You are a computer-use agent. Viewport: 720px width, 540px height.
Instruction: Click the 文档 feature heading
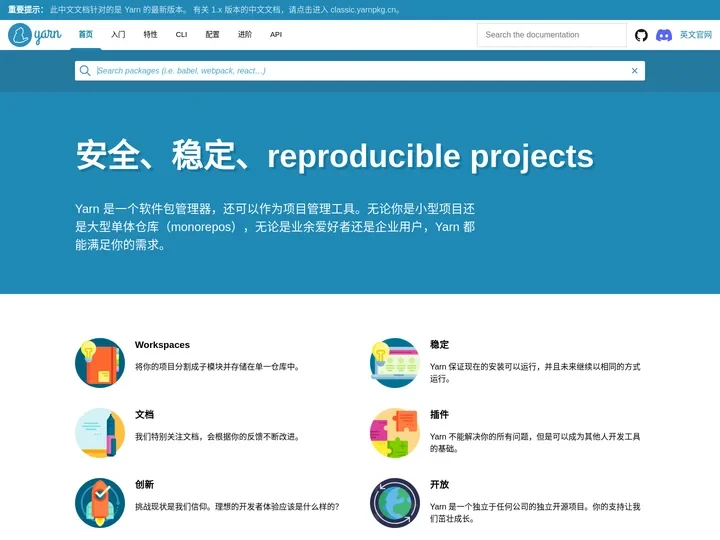click(x=144, y=415)
